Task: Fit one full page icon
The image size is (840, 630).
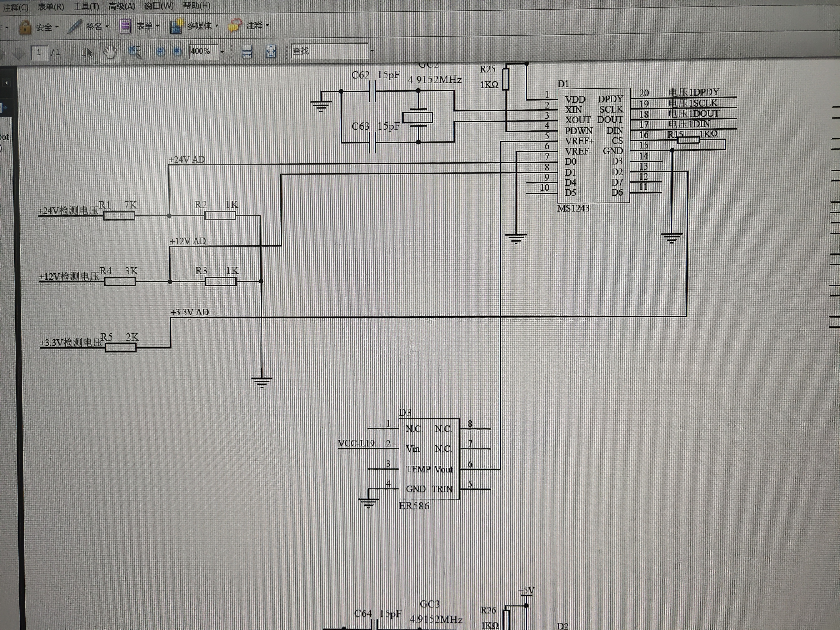Action: (x=271, y=51)
